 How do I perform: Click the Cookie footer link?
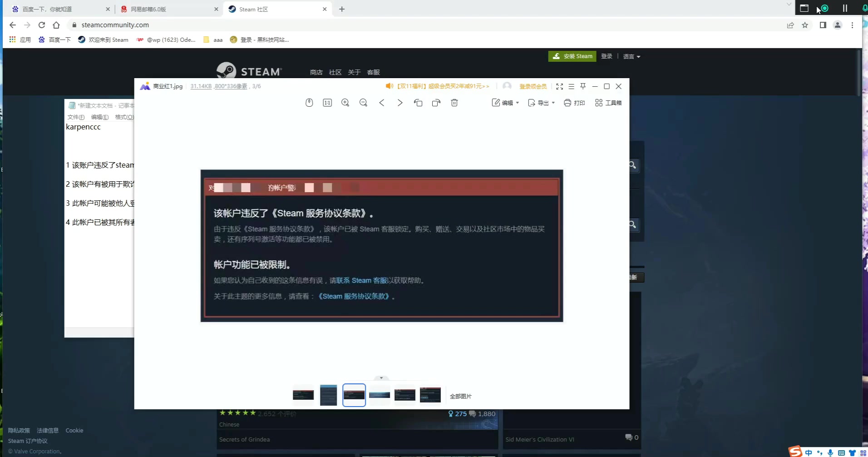(x=74, y=430)
